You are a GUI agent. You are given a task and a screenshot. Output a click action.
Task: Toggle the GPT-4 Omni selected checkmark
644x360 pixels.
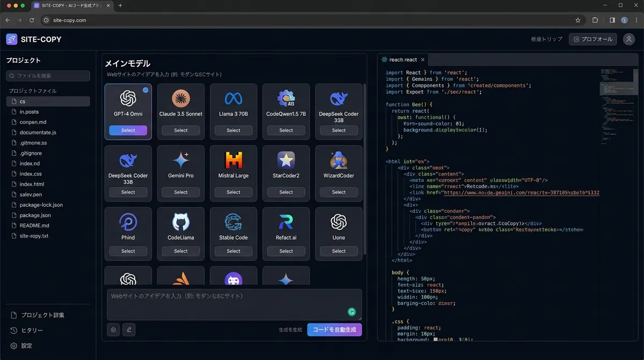145,90
